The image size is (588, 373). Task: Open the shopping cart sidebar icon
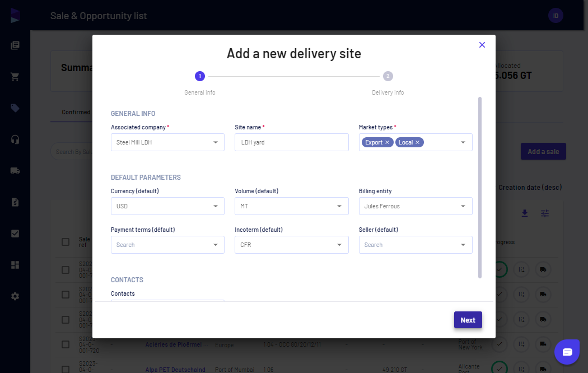[x=15, y=77]
